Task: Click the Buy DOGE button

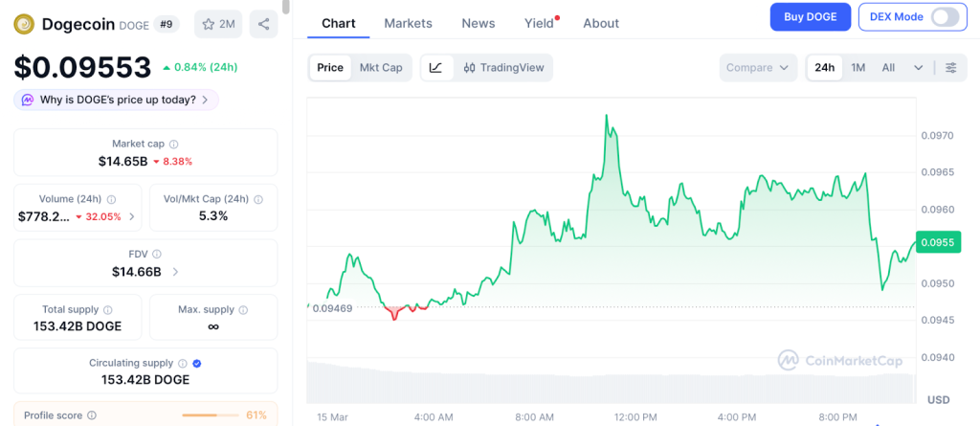Action: pos(810,17)
